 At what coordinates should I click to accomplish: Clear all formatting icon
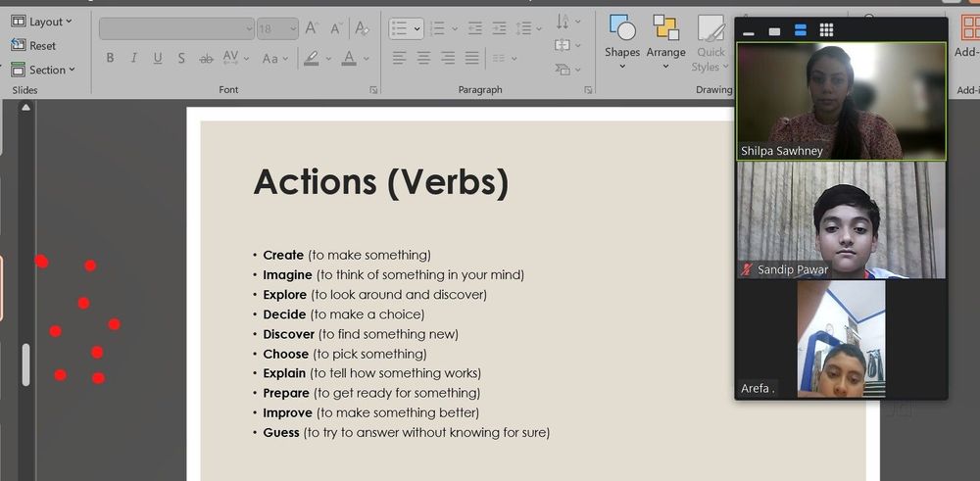362,28
